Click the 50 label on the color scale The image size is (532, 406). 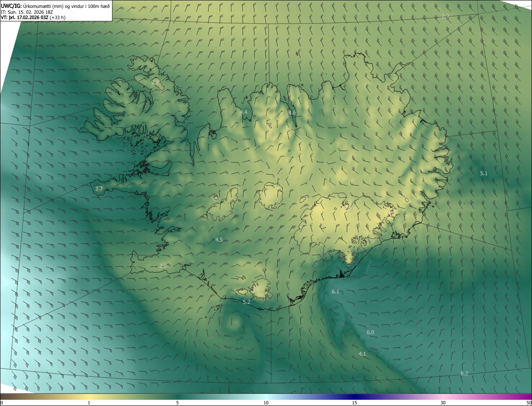point(529,403)
